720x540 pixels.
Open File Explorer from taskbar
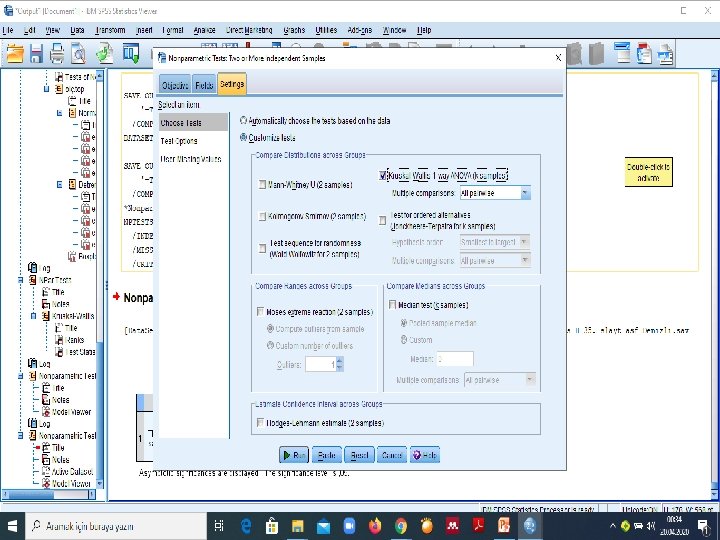click(x=297, y=526)
